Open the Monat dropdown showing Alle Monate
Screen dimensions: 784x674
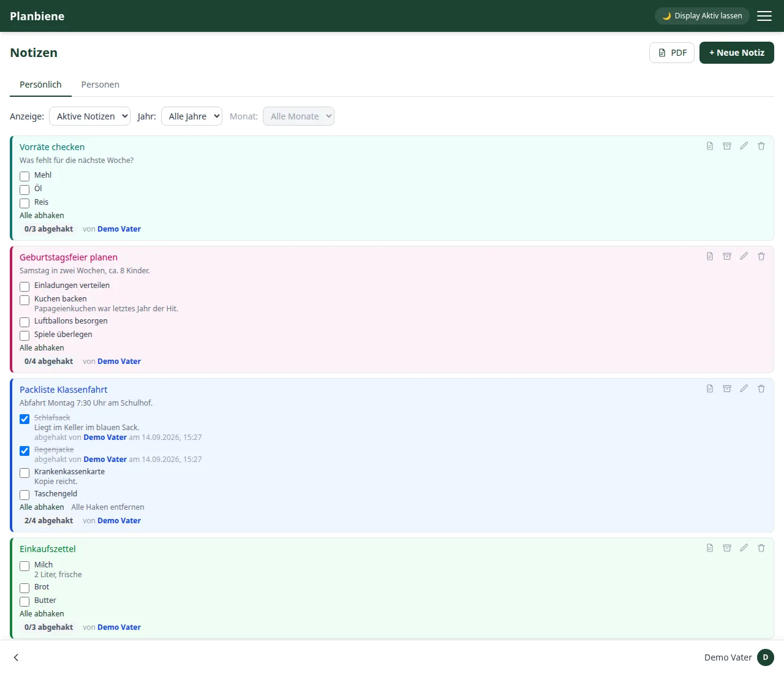point(298,116)
